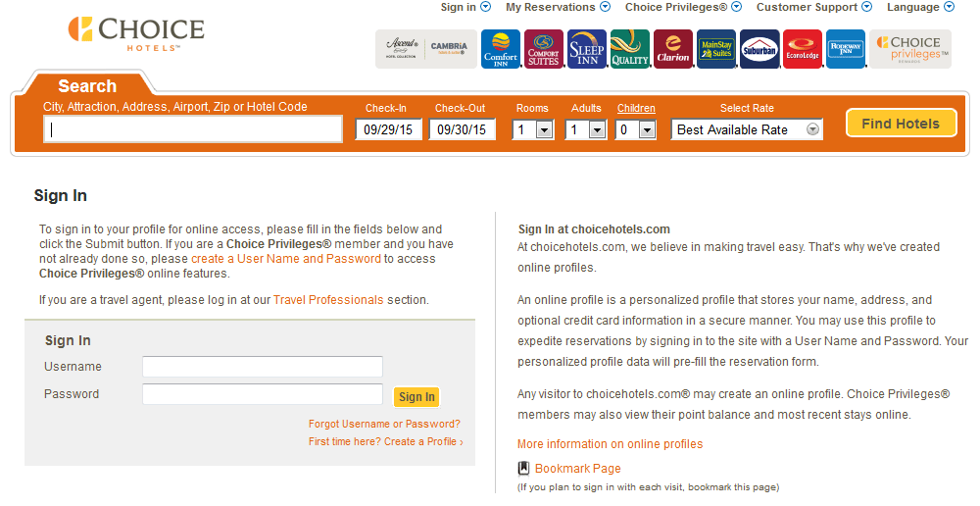Image resolution: width=980 pixels, height=506 pixels.
Task: Select the Clarion brand icon
Action: click(673, 49)
